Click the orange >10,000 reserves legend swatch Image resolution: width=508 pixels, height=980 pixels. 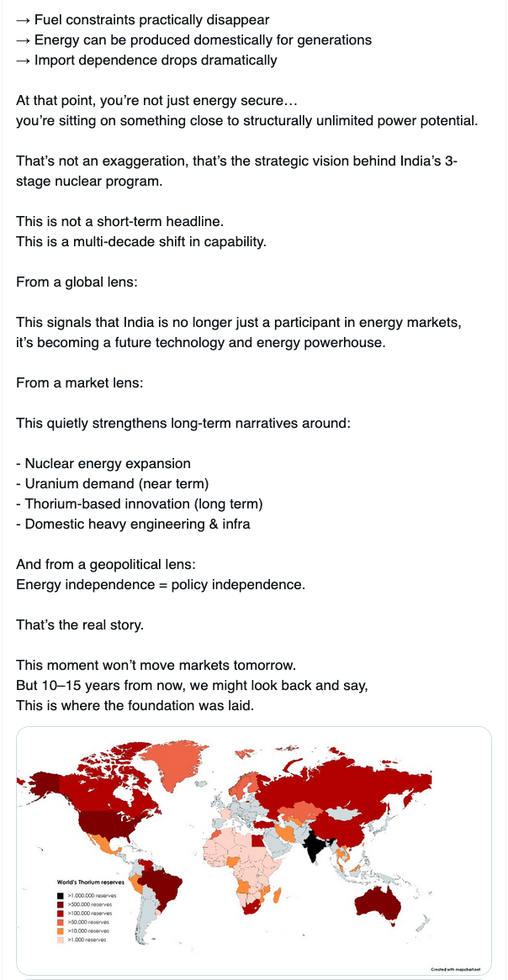pyautogui.click(x=61, y=931)
